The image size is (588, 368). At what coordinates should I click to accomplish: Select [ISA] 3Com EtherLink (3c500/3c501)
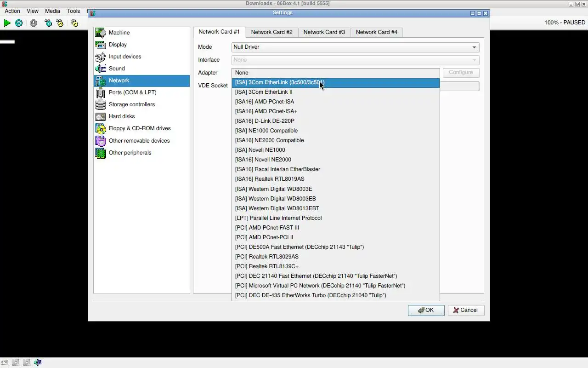(336, 82)
